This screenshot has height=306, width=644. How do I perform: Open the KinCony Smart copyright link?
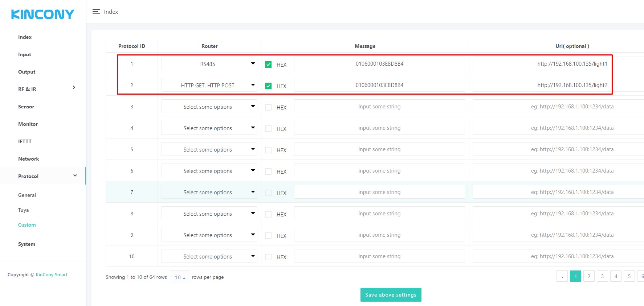click(x=52, y=275)
